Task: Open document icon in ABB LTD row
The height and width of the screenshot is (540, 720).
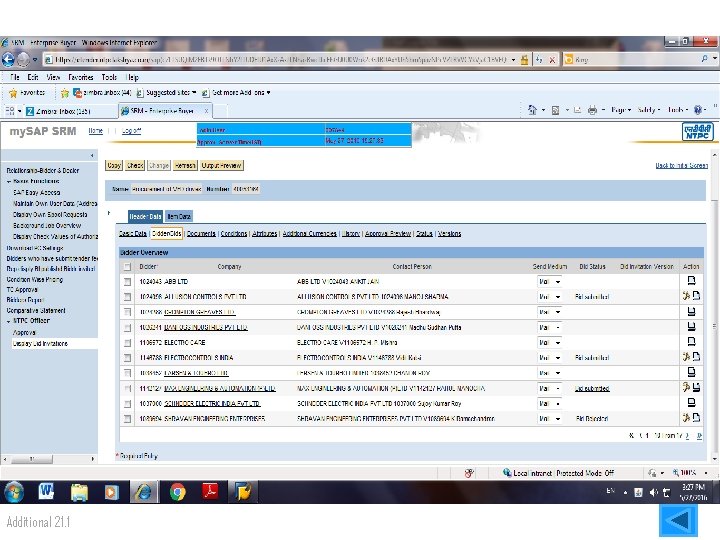Action: click(691, 281)
